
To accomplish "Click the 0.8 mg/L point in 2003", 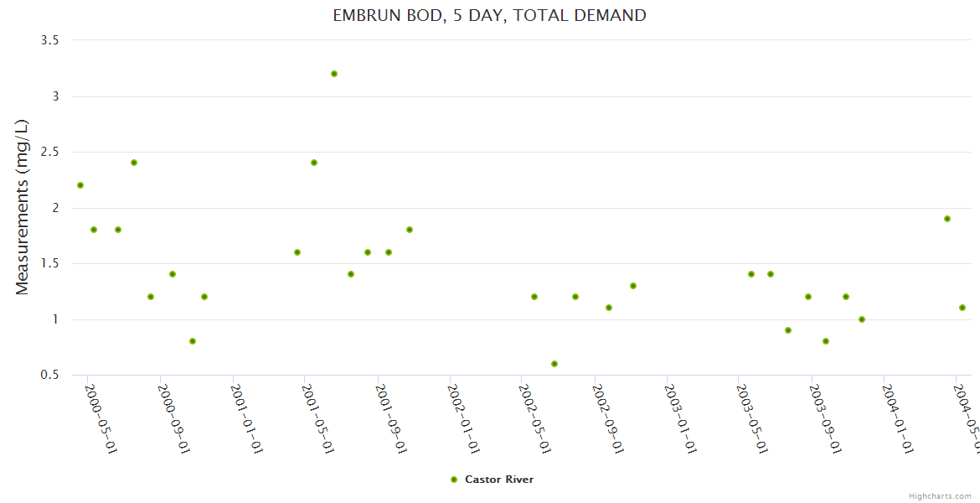I will (x=826, y=341).
